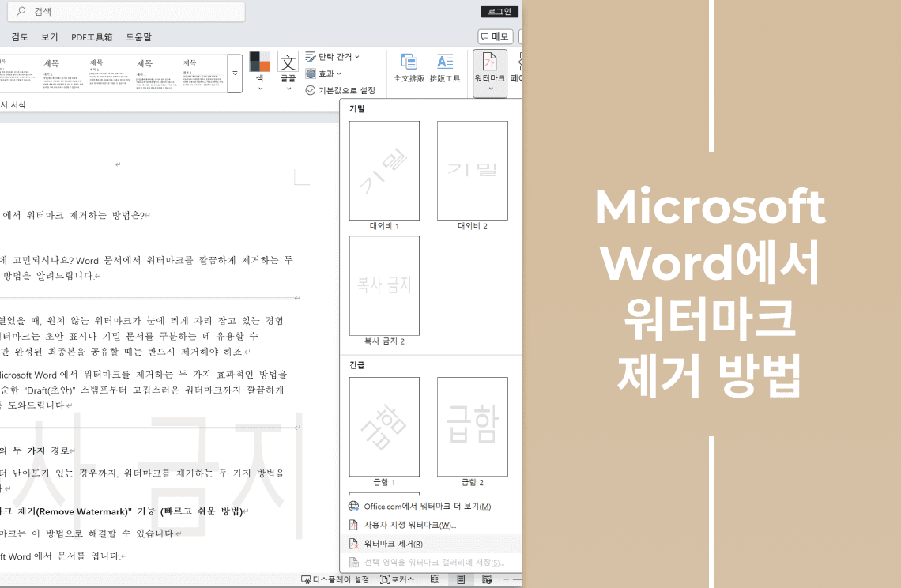Click the globe icon beside Office.com watermarks
The height and width of the screenshot is (588, 901).
click(x=353, y=507)
